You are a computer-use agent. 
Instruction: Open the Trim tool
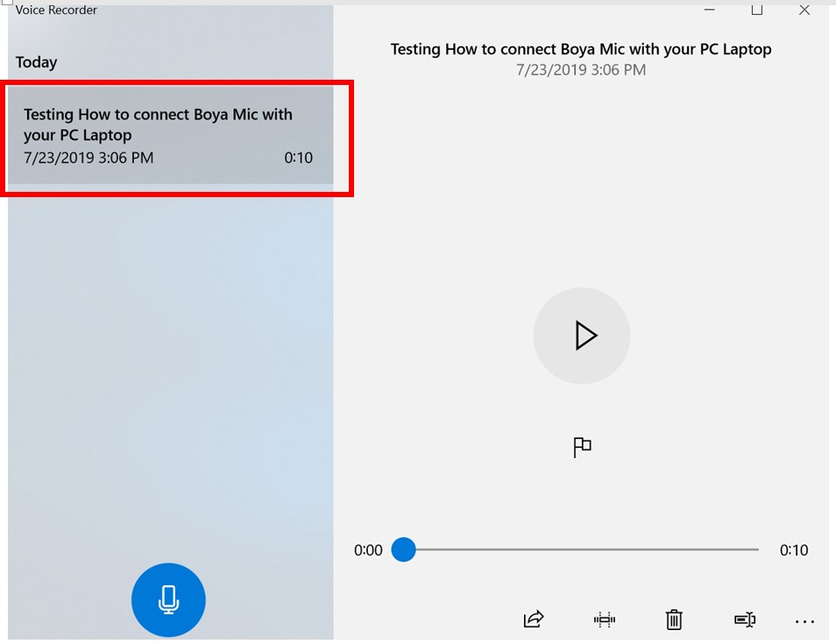point(604,619)
